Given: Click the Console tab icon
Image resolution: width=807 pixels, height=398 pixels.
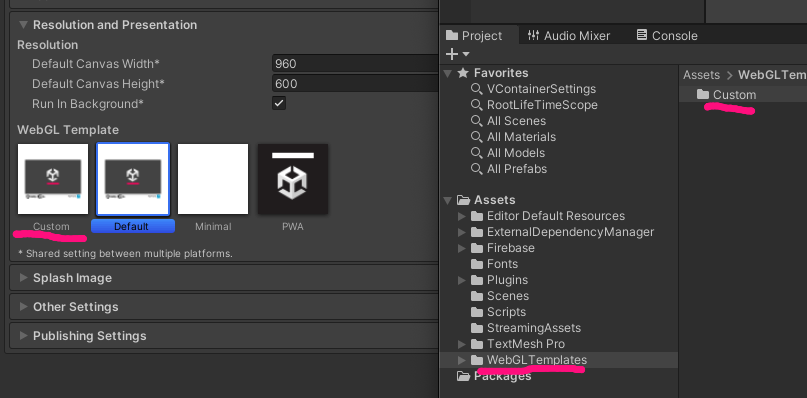Looking at the screenshot, I should point(641,35).
